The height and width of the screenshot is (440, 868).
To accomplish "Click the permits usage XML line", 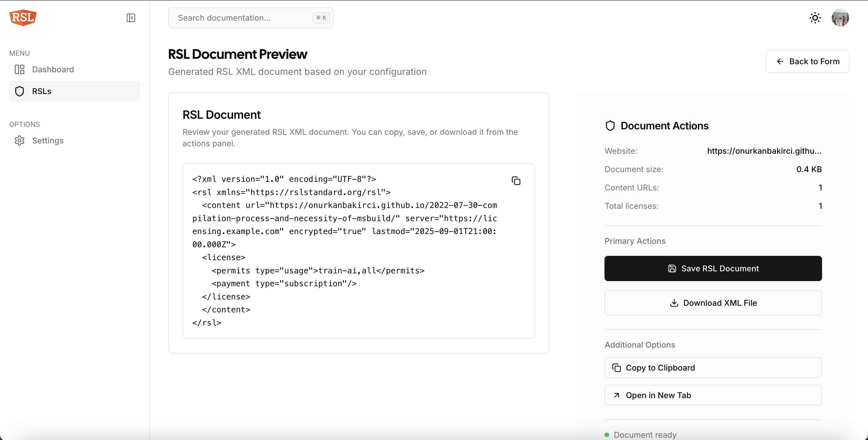I will pos(318,270).
